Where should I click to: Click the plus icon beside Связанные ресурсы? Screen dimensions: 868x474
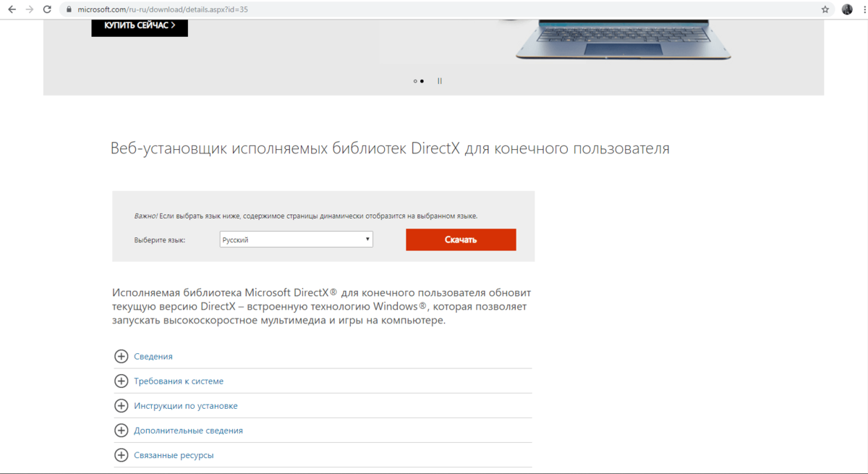pos(122,454)
